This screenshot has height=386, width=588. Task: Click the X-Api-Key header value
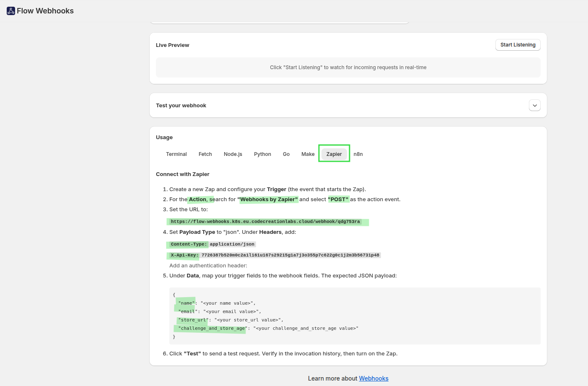290,255
